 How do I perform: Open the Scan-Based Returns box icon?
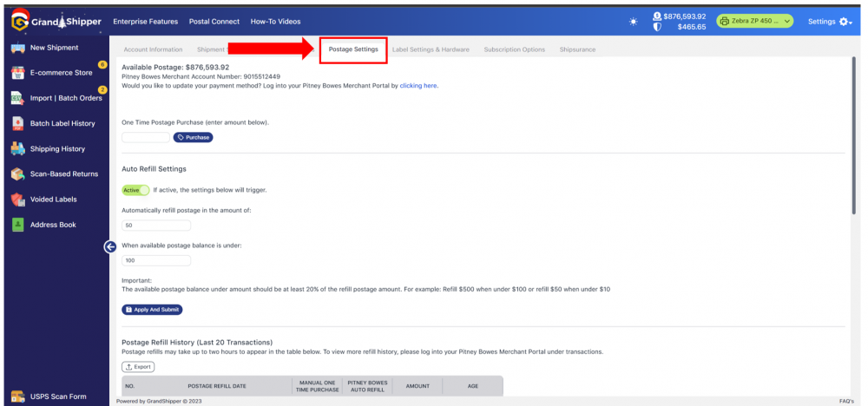pos(17,174)
